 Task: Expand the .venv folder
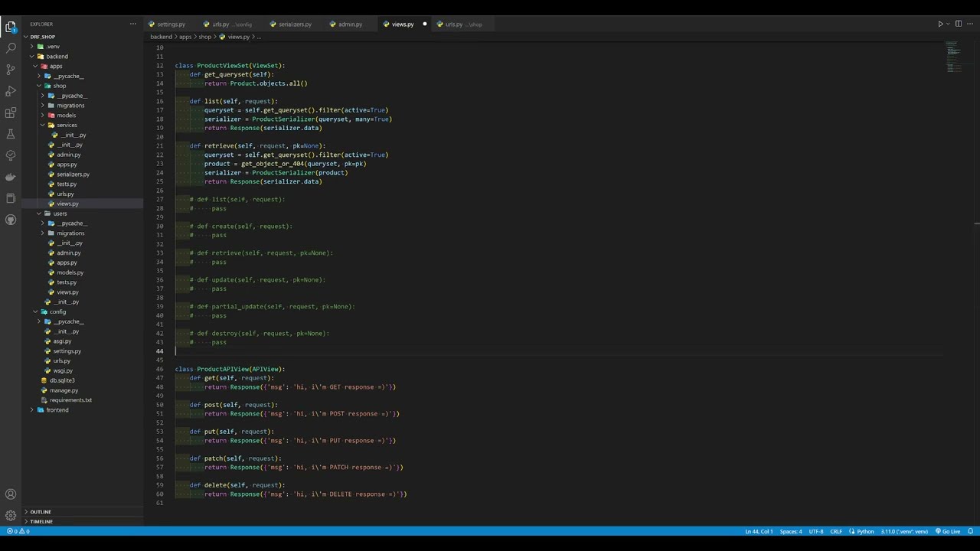(x=53, y=47)
